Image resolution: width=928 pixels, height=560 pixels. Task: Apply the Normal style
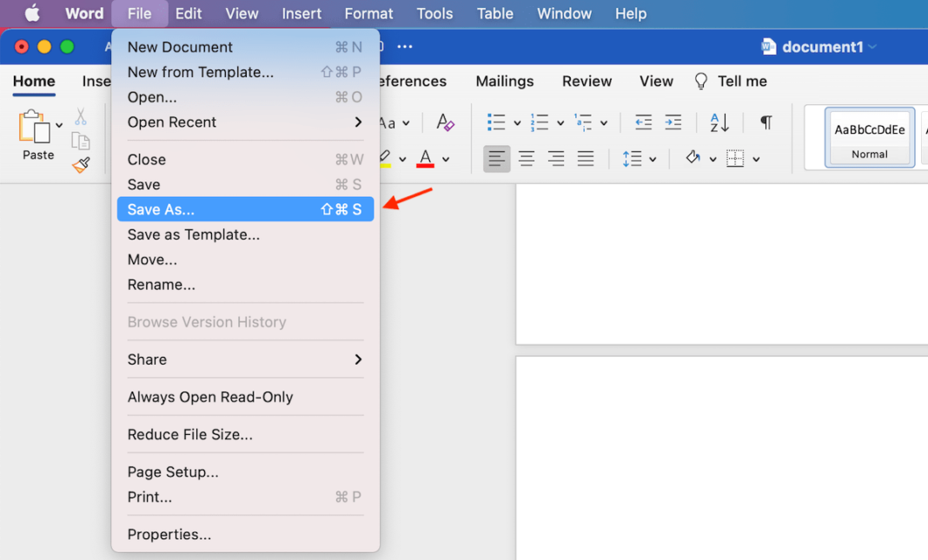click(869, 137)
